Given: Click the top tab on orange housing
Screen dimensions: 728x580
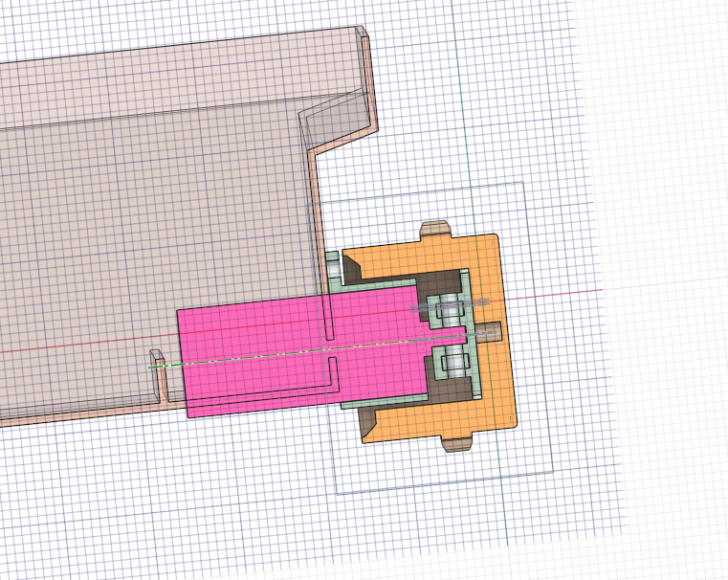Looking at the screenshot, I should coord(435,229).
